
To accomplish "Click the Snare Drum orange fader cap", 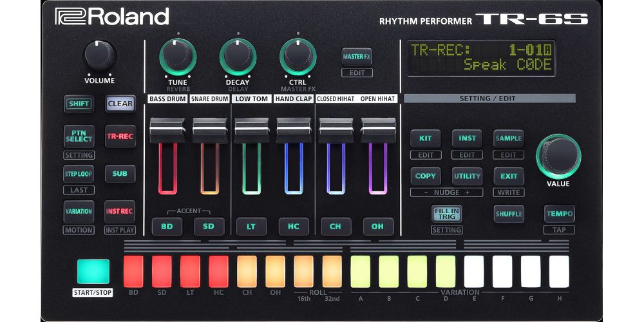I will (209, 130).
